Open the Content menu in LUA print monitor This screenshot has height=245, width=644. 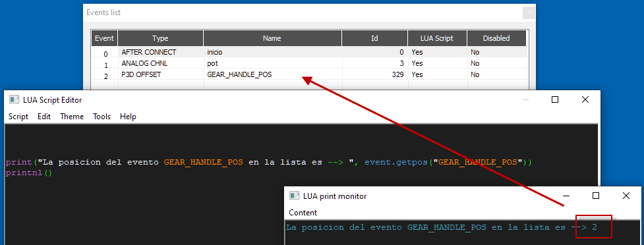303,213
